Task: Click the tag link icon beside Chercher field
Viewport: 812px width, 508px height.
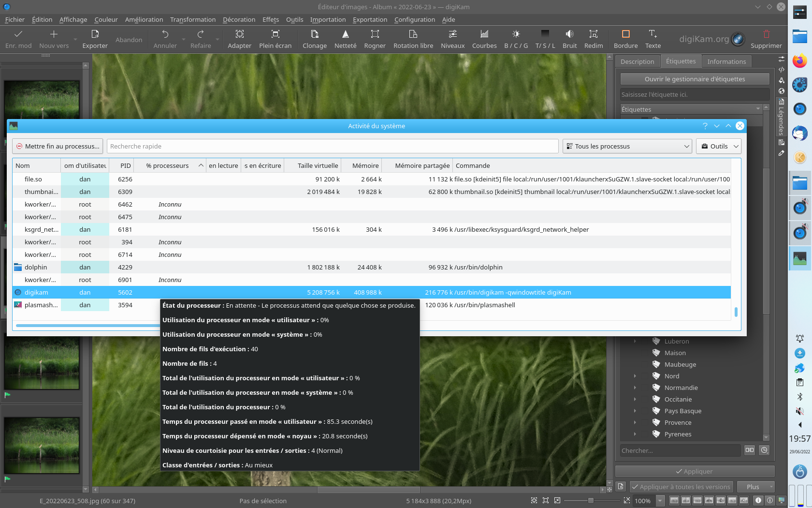Action: [x=750, y=450]
